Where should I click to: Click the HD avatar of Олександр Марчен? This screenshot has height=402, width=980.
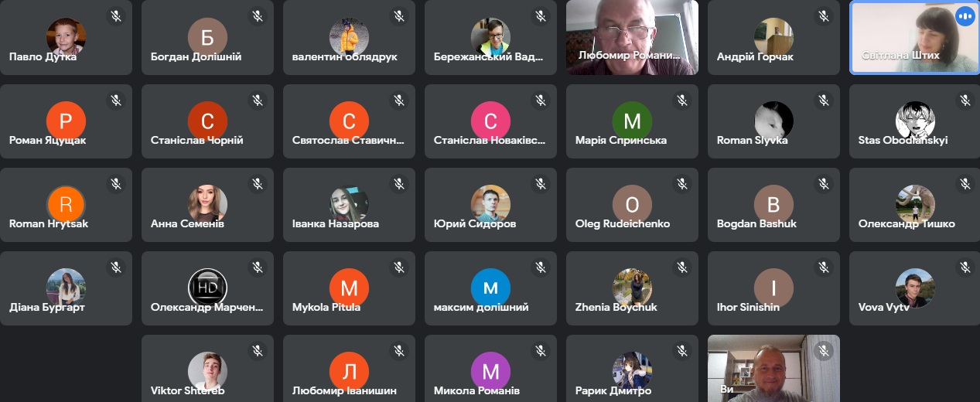coord(207,288)
